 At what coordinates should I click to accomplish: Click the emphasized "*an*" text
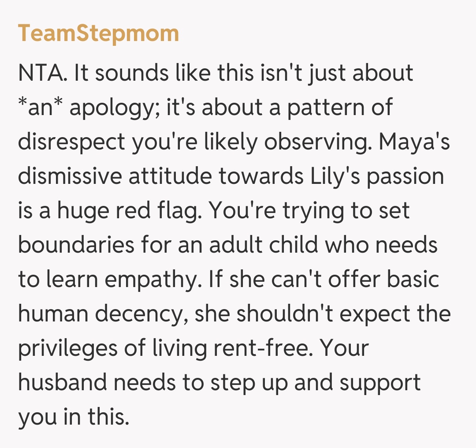click(40, 108)
